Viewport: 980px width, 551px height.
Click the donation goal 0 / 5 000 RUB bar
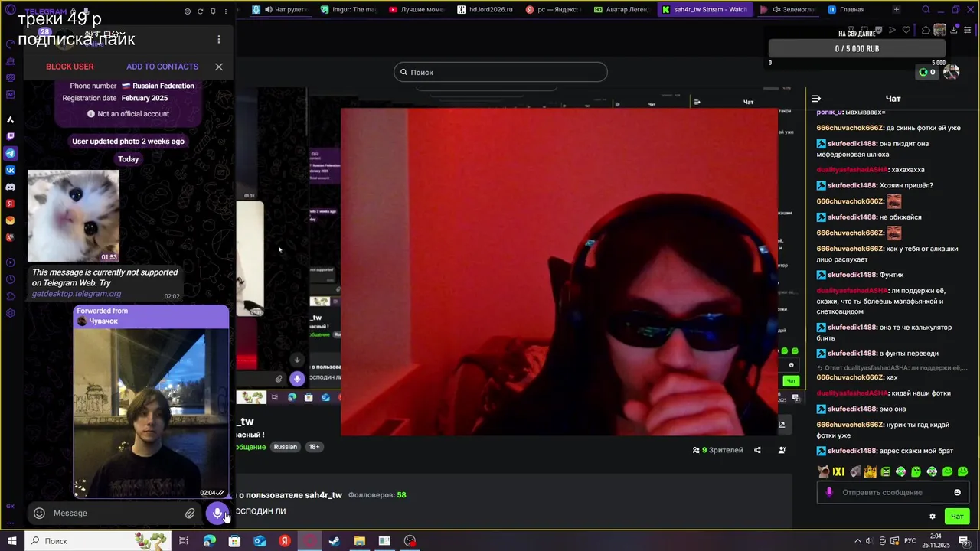click(x=857, y=48)
